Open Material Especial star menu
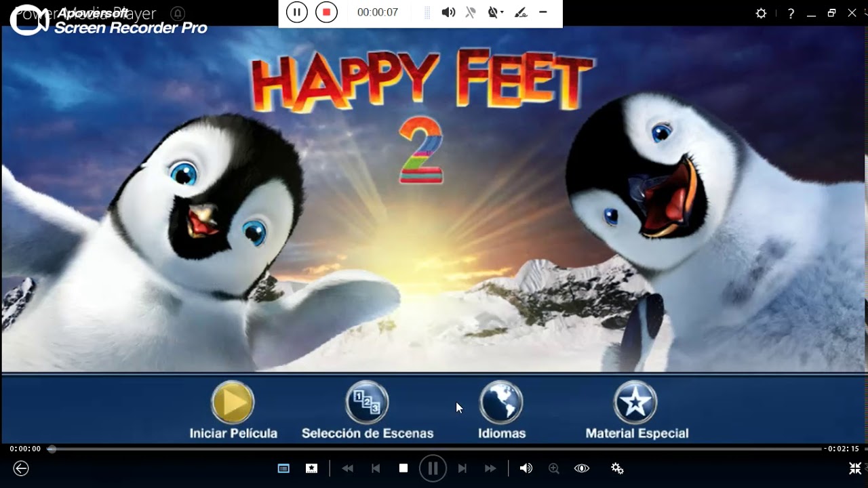 [x=635, y=403]
